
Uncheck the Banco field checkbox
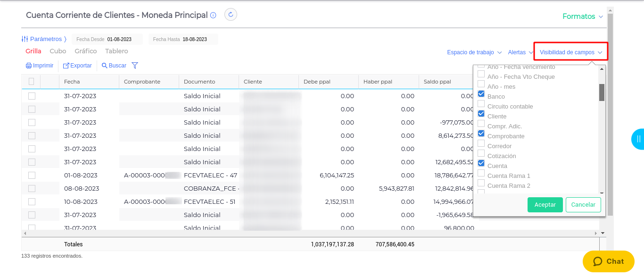(x=481, y=94)
